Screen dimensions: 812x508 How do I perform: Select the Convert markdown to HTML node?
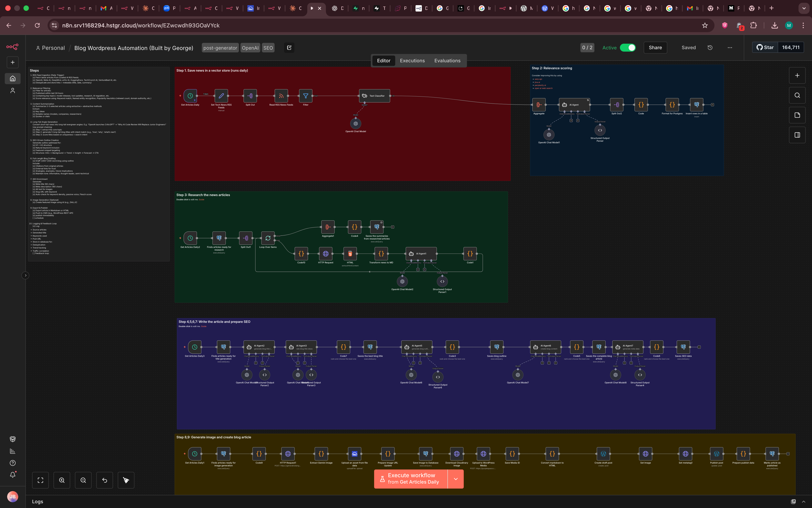coord(552,454)
